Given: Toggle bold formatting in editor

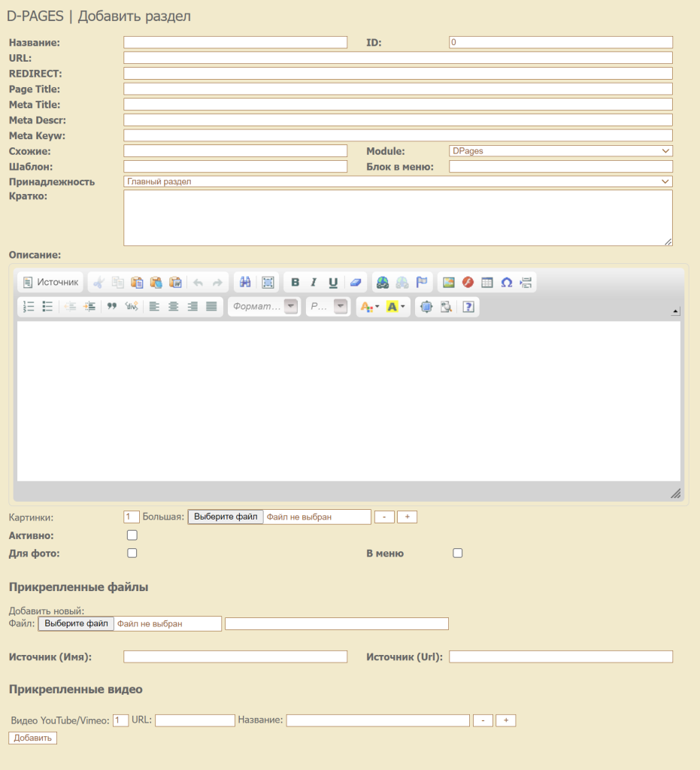Looking at the screenshot, I should coord(295,282).
